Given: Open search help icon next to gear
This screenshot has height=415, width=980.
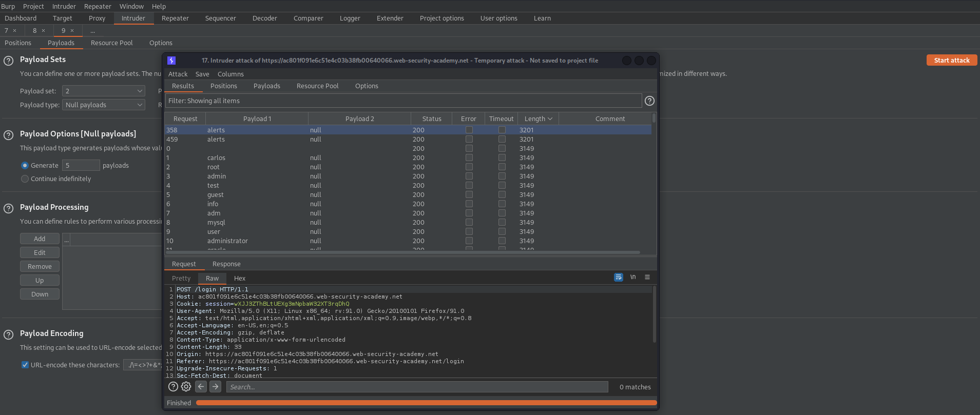Looking at the screenshot, I should point(173,387).
